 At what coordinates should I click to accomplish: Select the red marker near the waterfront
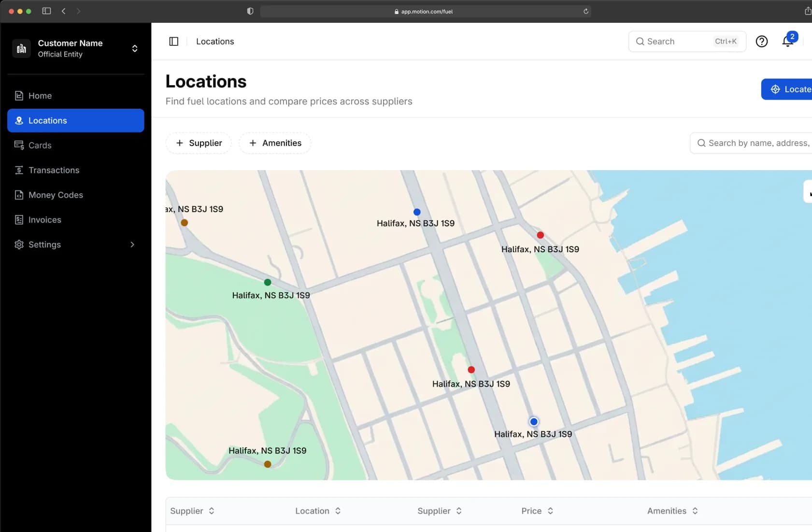pos(541,235)
